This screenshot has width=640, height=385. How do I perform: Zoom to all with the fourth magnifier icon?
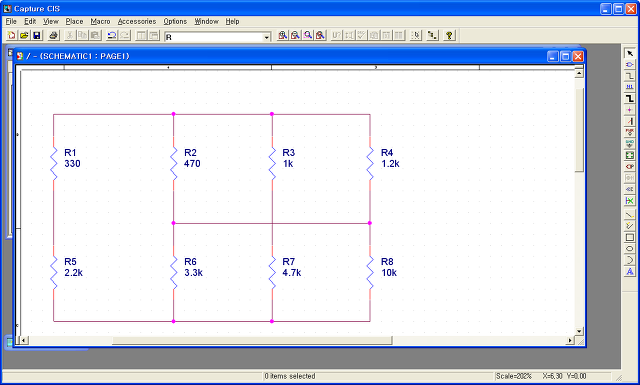320,36
